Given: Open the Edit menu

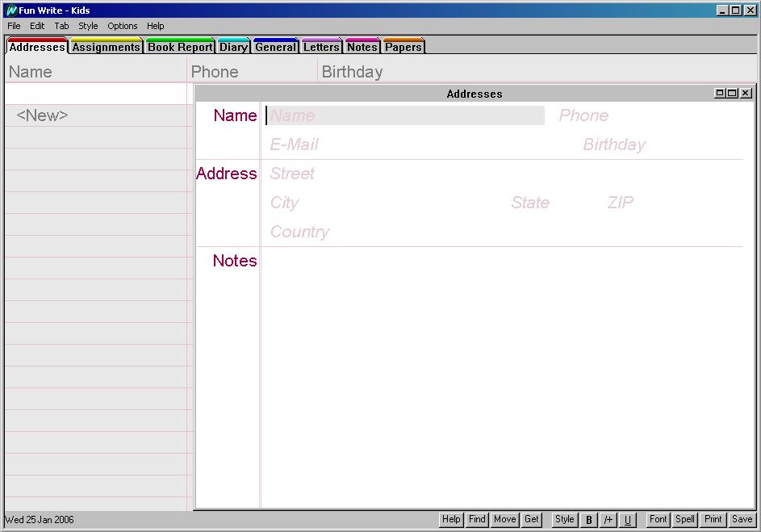Looking at the screenshot, I should pos(37,26).
